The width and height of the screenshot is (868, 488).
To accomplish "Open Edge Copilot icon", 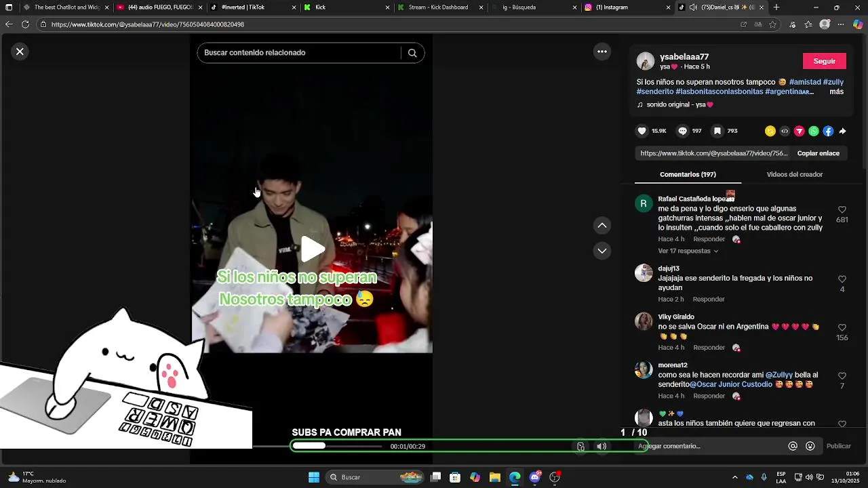I will (858, 24).
